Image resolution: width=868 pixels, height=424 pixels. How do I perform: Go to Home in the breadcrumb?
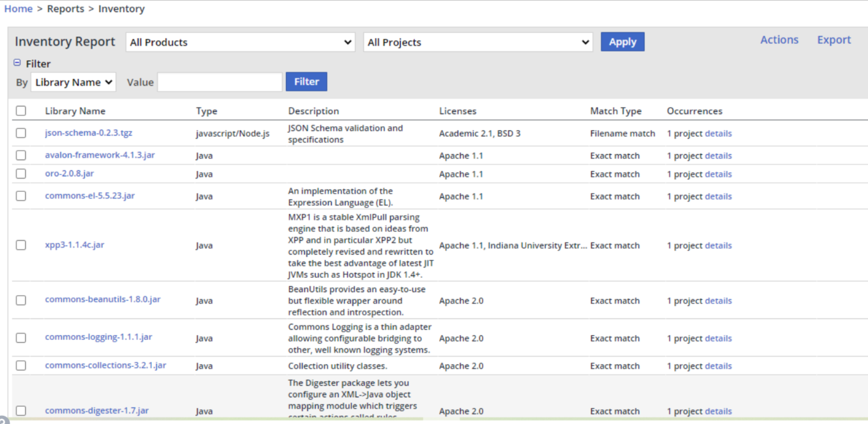pos(19,9)
